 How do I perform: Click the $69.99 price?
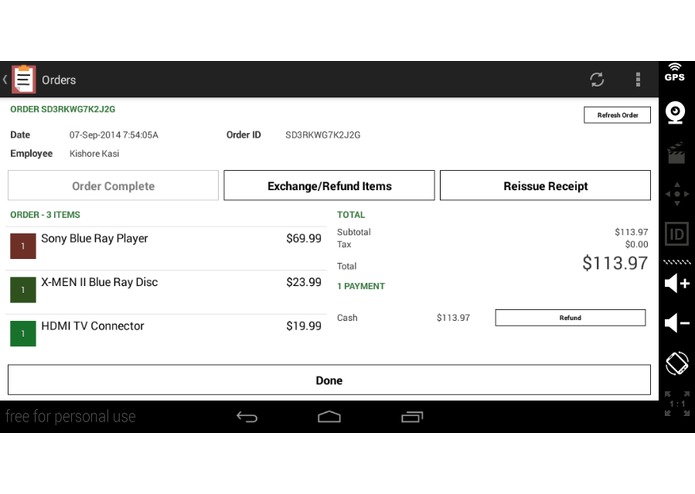(x=304, y=238)
